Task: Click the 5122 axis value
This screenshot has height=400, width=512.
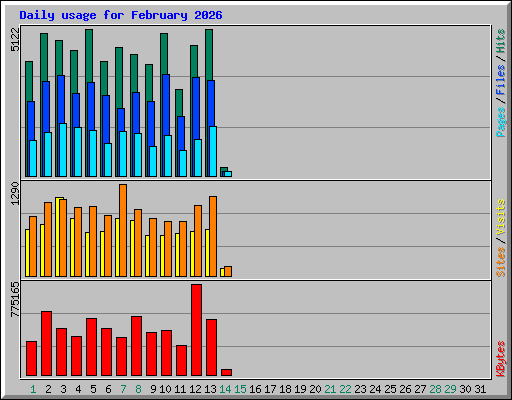Action: (15, 39)
